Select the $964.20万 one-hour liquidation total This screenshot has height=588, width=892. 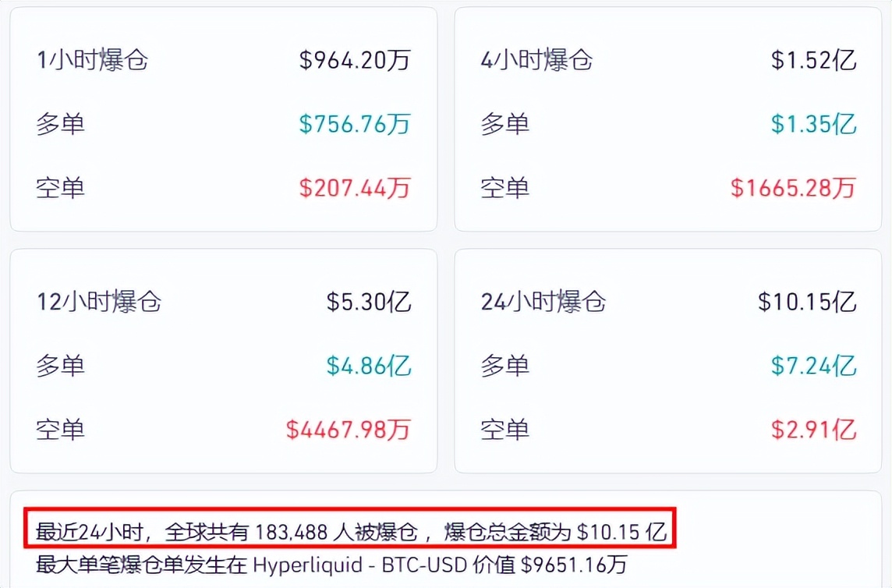[355, 60]
